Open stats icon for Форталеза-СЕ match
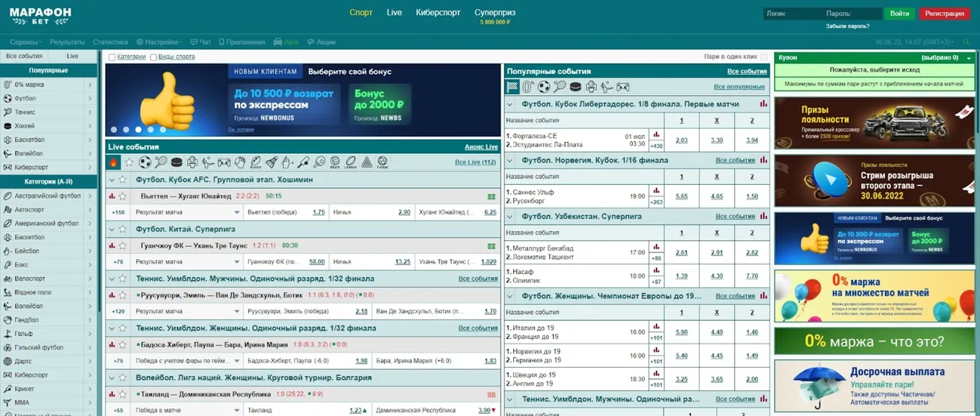The height and width of the screenshot is (416, 980). point(656,134)
